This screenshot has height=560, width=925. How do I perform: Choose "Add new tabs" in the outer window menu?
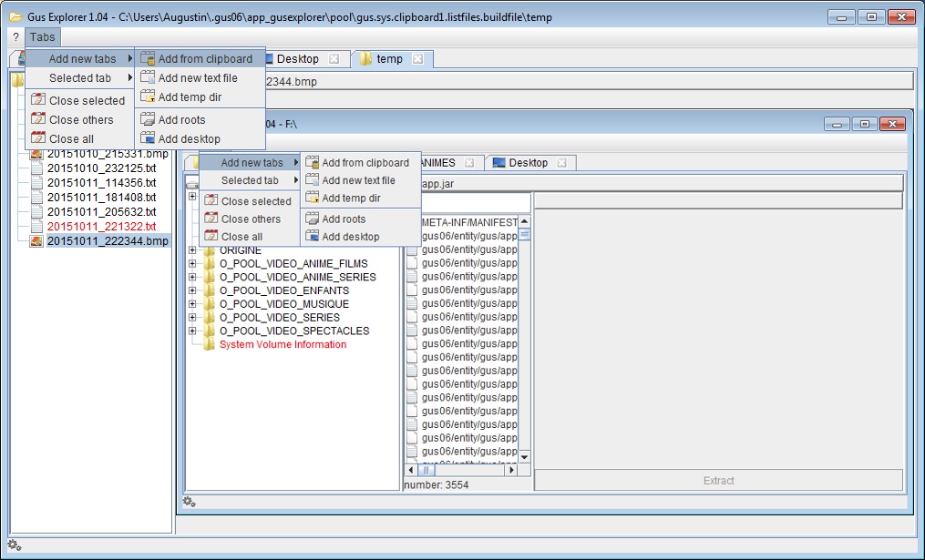pos(80,59)
